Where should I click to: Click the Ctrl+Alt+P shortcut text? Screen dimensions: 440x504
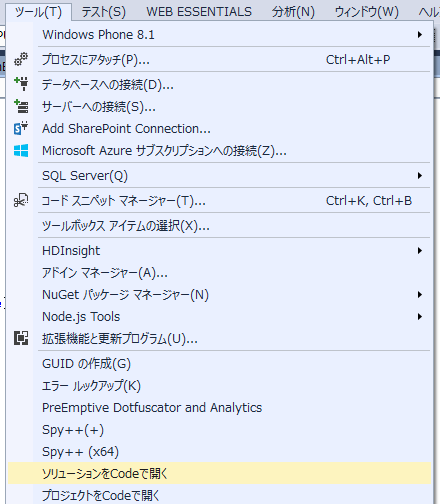(x=358, y=60)
